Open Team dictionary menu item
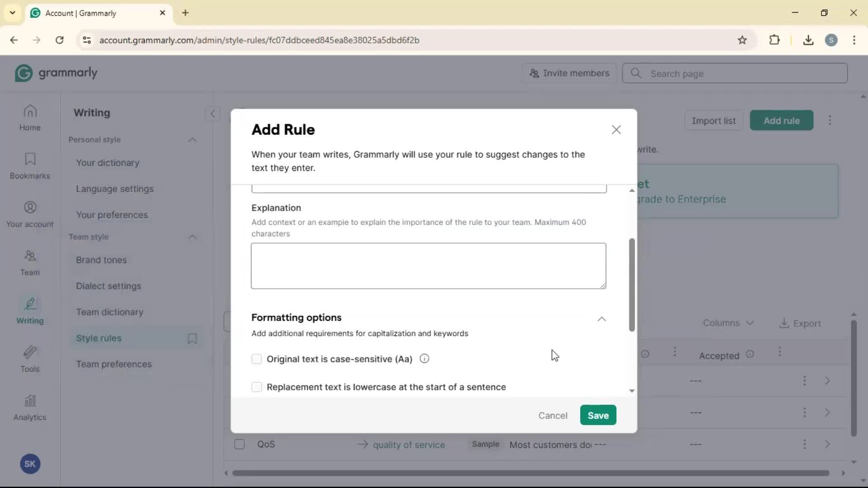This screenshot has height=488, width=868. tap(109, 312)
